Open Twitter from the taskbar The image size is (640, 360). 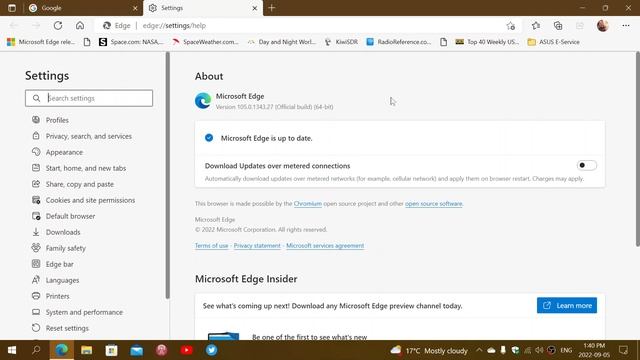[211, 350]
